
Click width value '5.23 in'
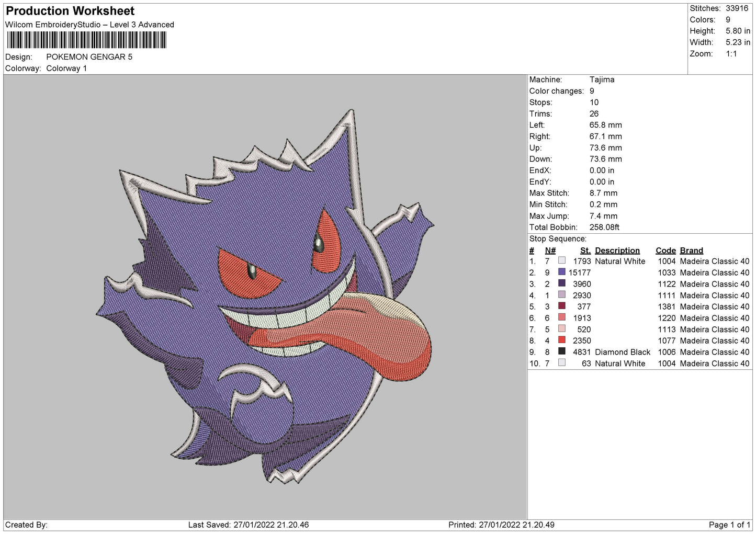(x=738, y=42)
